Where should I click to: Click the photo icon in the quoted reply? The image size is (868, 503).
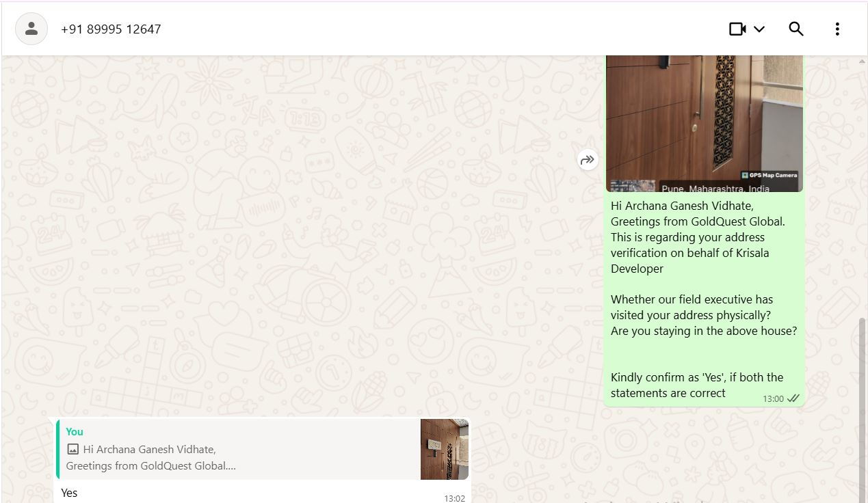(x=73, y=450)
